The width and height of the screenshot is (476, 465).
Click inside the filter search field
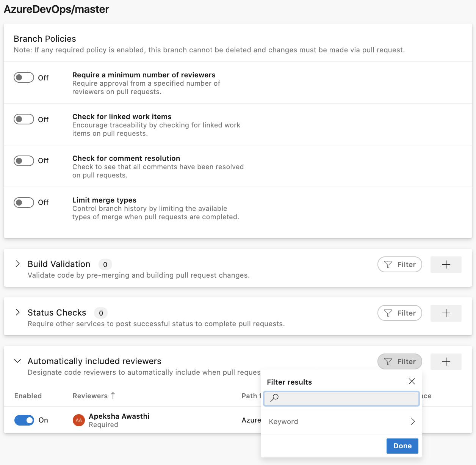point(341,398)
